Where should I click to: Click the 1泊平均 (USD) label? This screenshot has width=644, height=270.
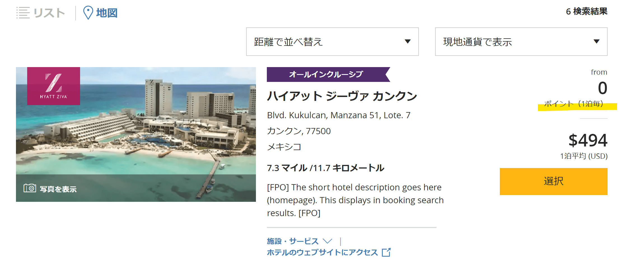click(x=584, y=156)
